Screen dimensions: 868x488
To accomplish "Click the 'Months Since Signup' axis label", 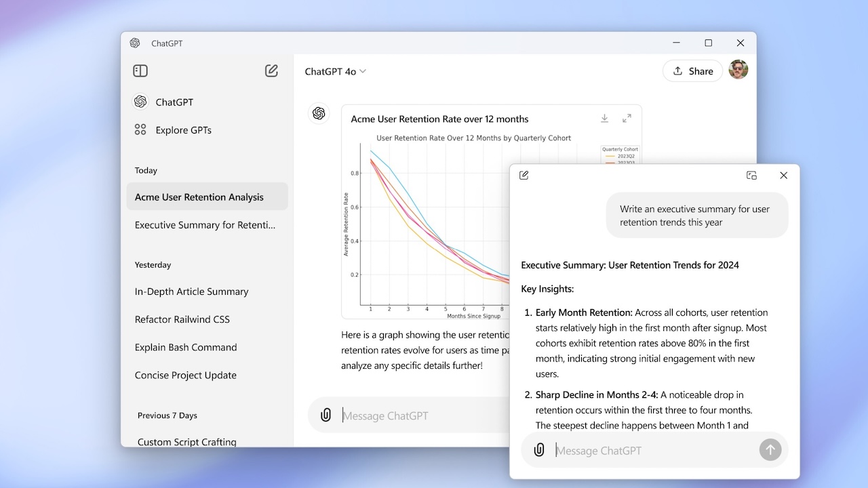I will click(x=473, y=316).
